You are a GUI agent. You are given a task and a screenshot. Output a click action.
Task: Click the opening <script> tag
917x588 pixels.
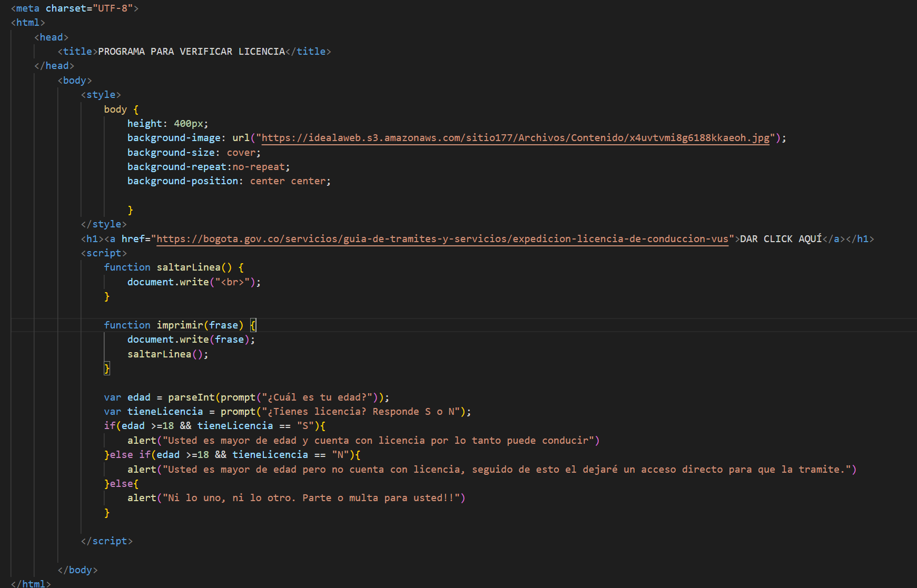(104, 253)
